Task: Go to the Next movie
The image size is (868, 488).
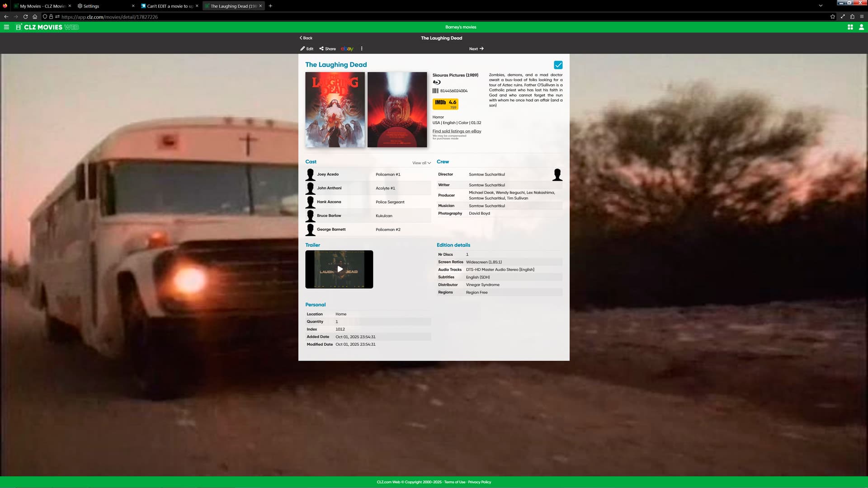Action: [x=476, y=49]
